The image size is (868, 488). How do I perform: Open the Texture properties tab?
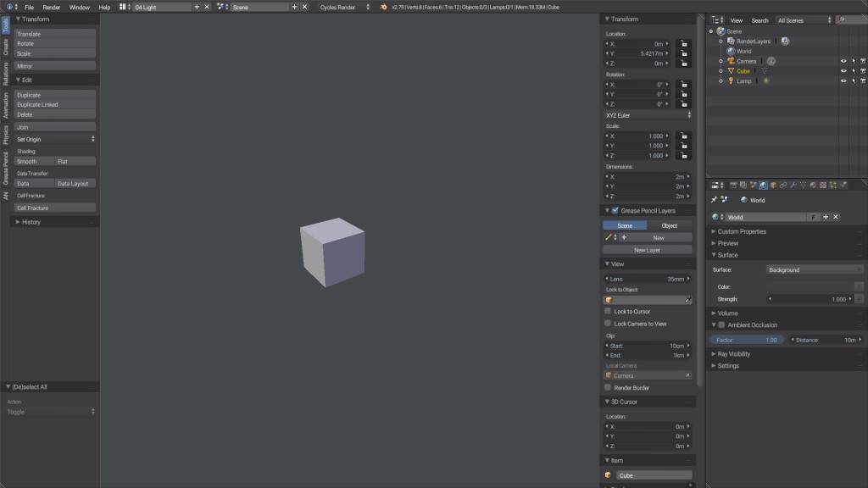[x=824, y=185]
